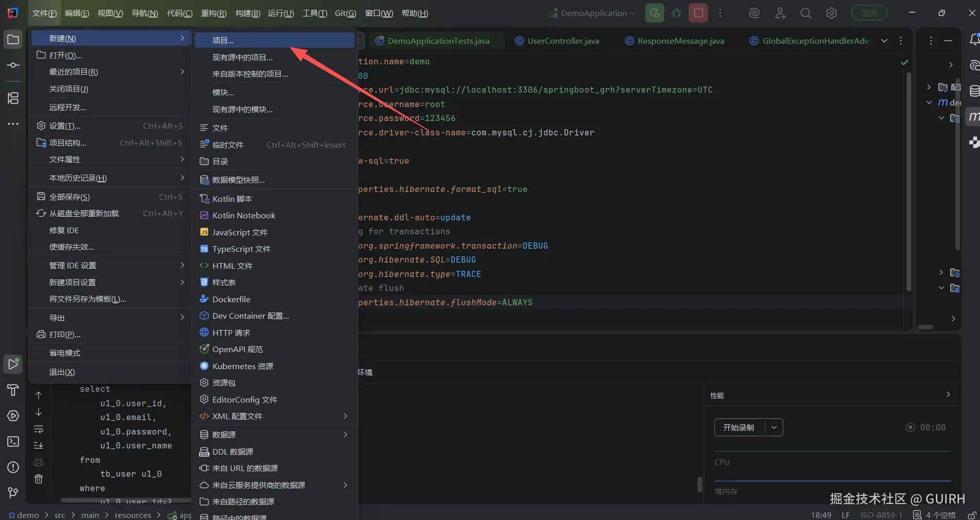This screenshot has width=980, height=520.
Task: Select 设置... in the file menu
Action: coord(110,126)
